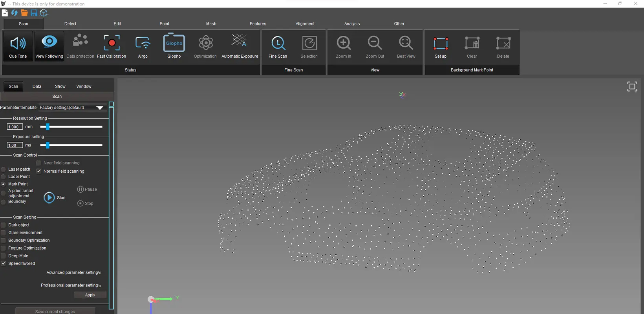644x314 pixels.
Task: Toggle the View Following eye icon
Action: (x=49, y=42)
